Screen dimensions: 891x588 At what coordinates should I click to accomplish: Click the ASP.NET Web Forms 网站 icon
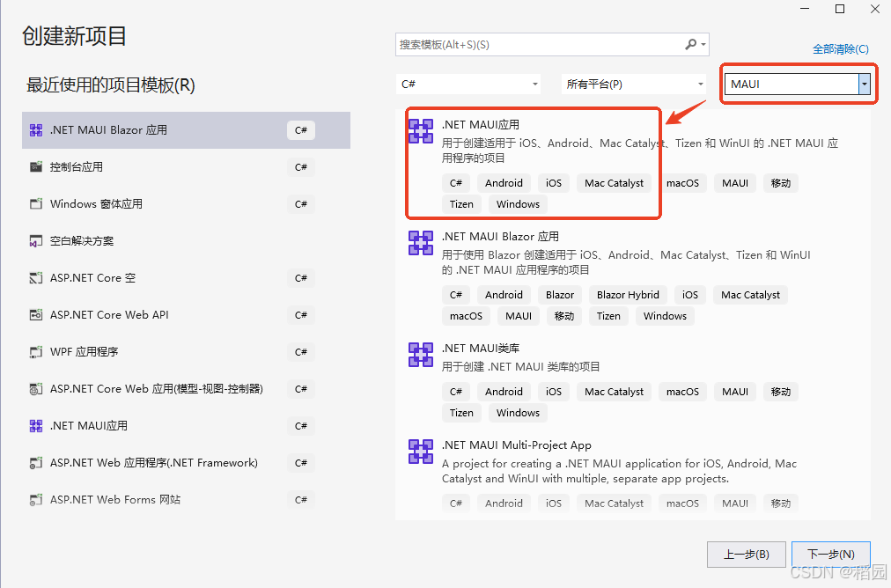click(36, 499)
